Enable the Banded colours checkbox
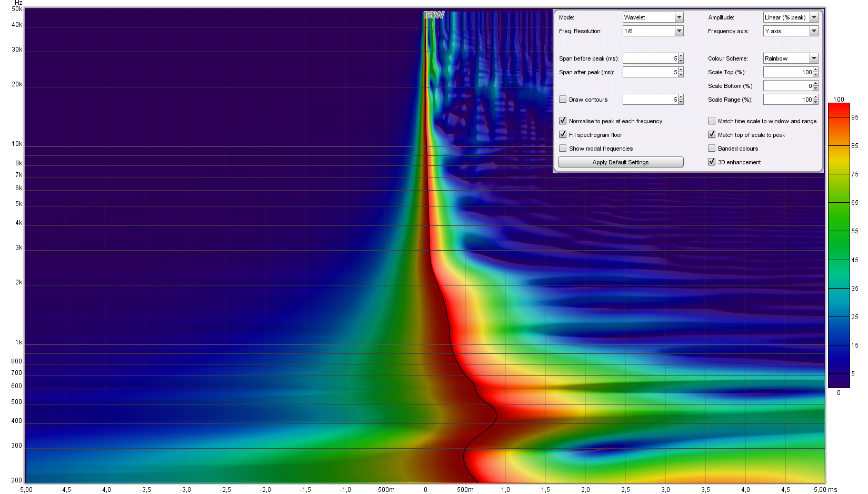 (712, 148)
